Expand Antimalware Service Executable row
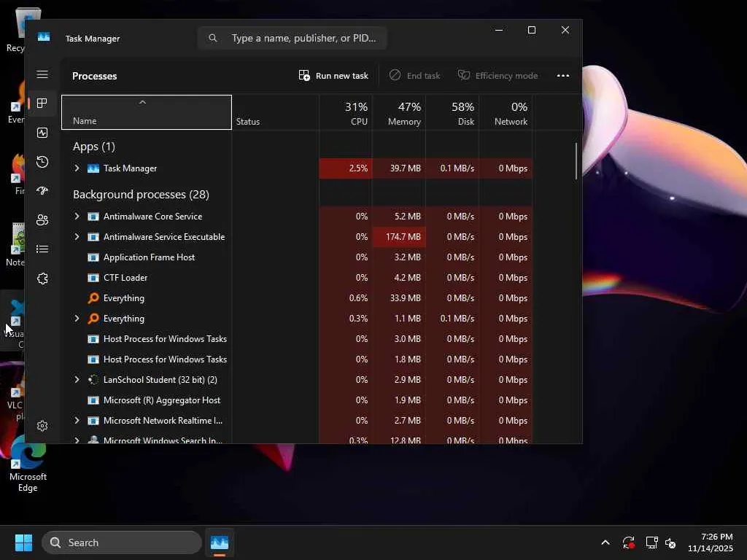This screenshot has width=747, height=560. (x=77, y=237)
